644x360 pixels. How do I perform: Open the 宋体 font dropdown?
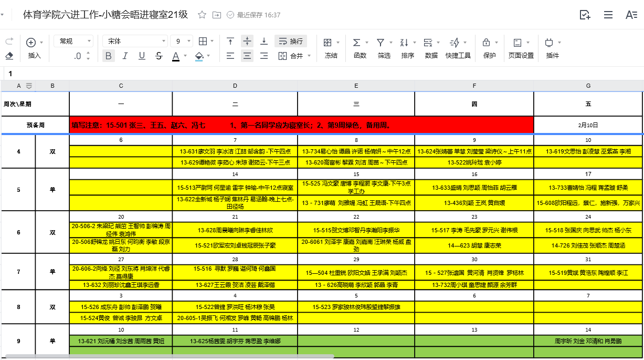coord(134,42)
